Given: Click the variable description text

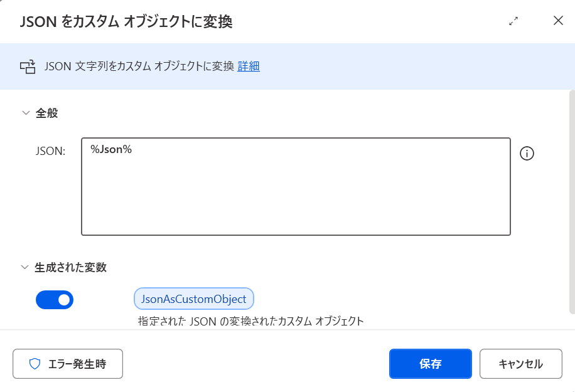Looking at the screenshot, I should coord(251,321).
